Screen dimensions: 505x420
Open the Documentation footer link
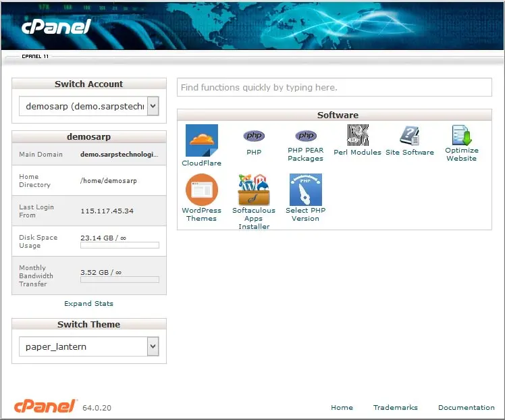point(466,407)
